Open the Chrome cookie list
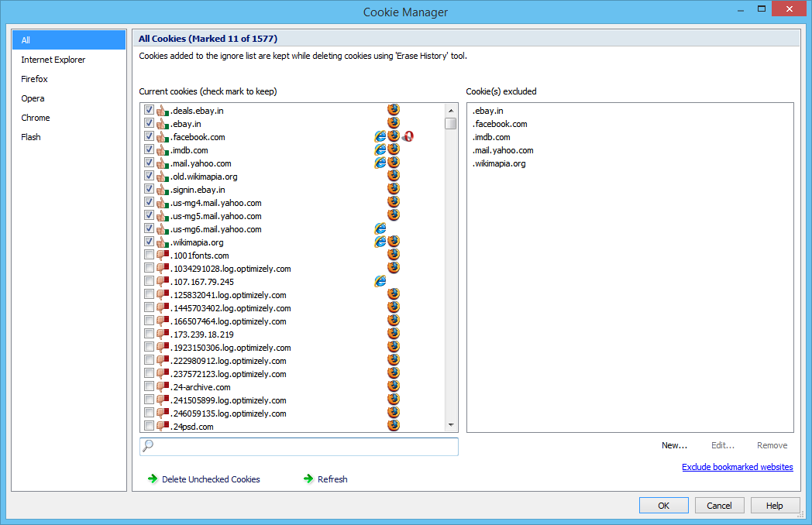This screenshot has width=812, height=525. tap(35, 117)
